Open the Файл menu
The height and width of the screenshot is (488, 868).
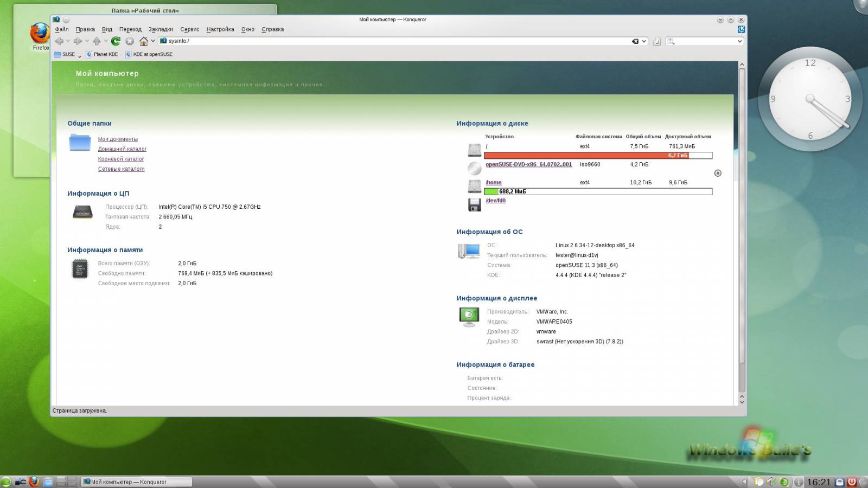(62, 29)
